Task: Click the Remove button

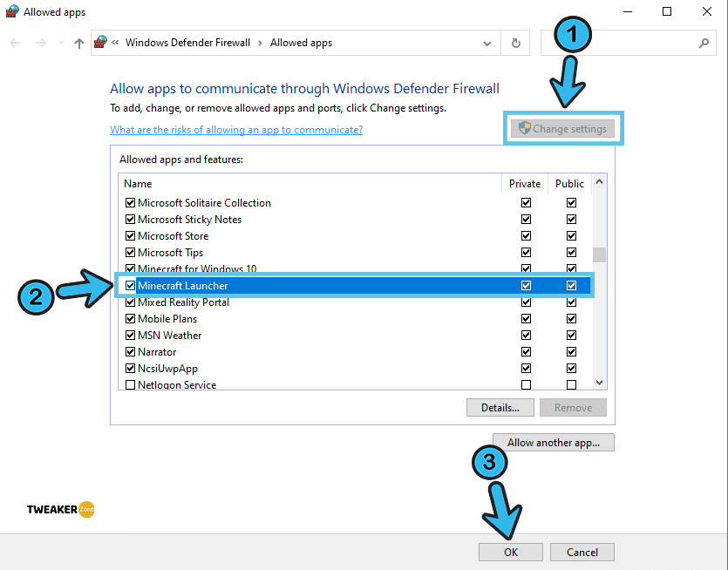Action: tap(573, 408)
